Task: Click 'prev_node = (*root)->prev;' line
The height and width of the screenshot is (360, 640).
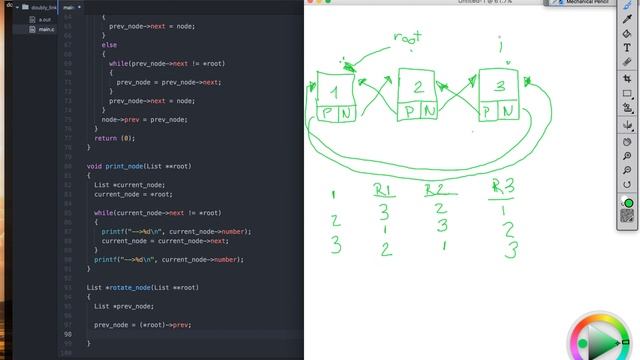Action: (142, 325)
